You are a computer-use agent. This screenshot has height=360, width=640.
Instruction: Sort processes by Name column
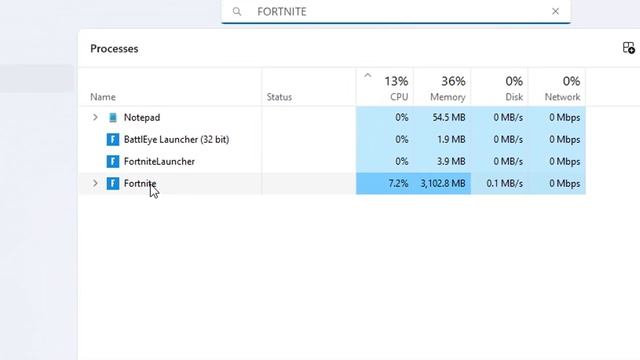(x=103, y=97)
